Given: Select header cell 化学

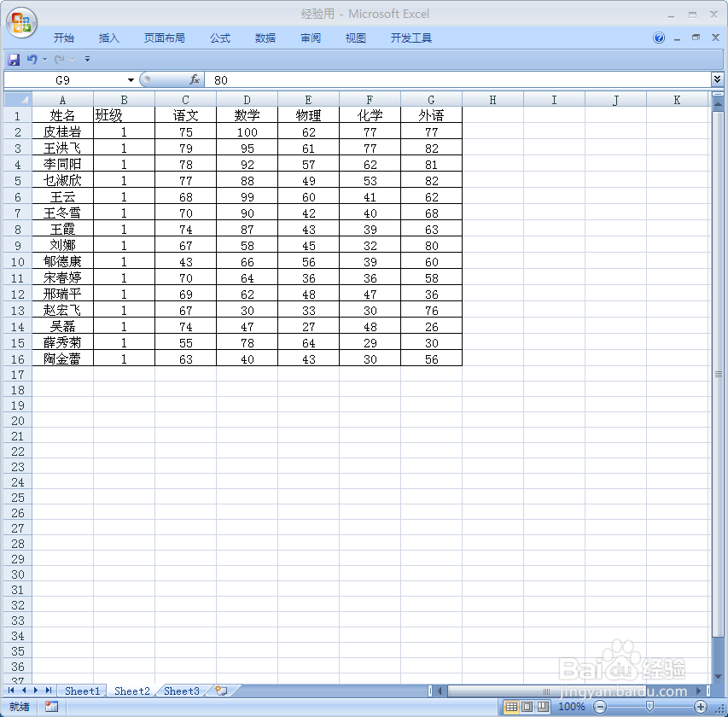Looking at the screenshot, I should click(370, 115).
